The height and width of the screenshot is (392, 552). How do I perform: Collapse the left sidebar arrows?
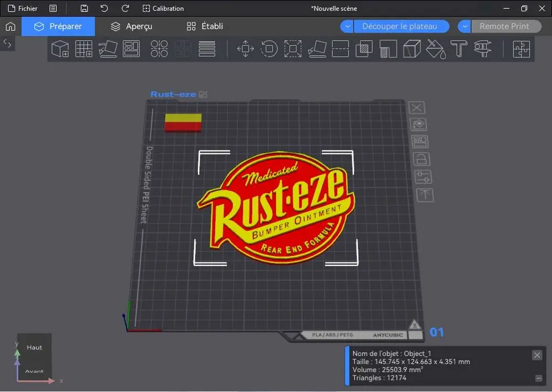point(7,44)
